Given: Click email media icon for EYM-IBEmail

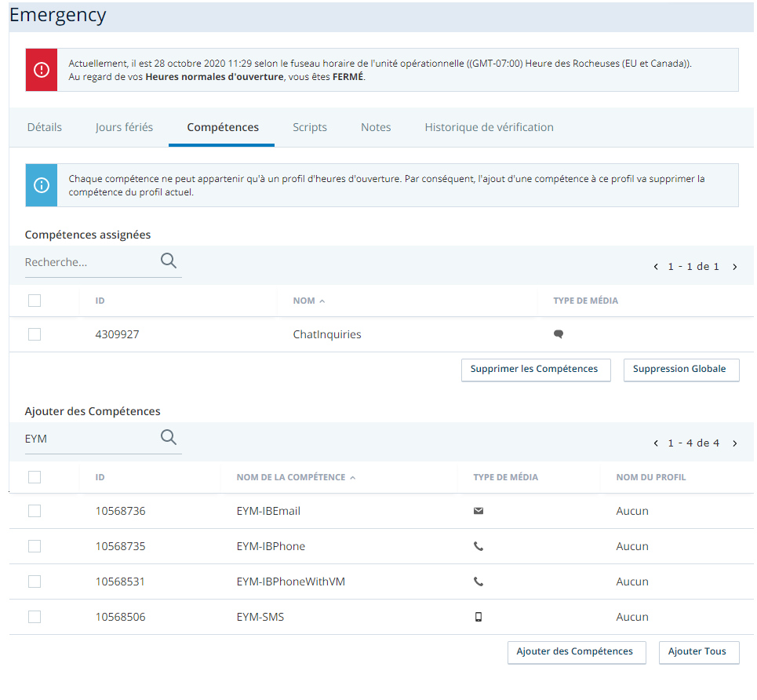Looking at the screenshot, I should pyautogui.click(x=479, y=511).
